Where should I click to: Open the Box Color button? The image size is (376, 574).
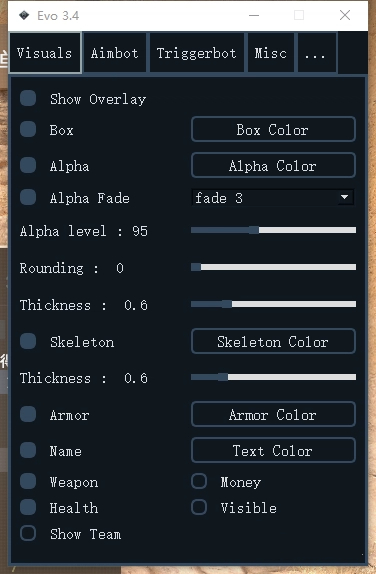pos(273,129)
